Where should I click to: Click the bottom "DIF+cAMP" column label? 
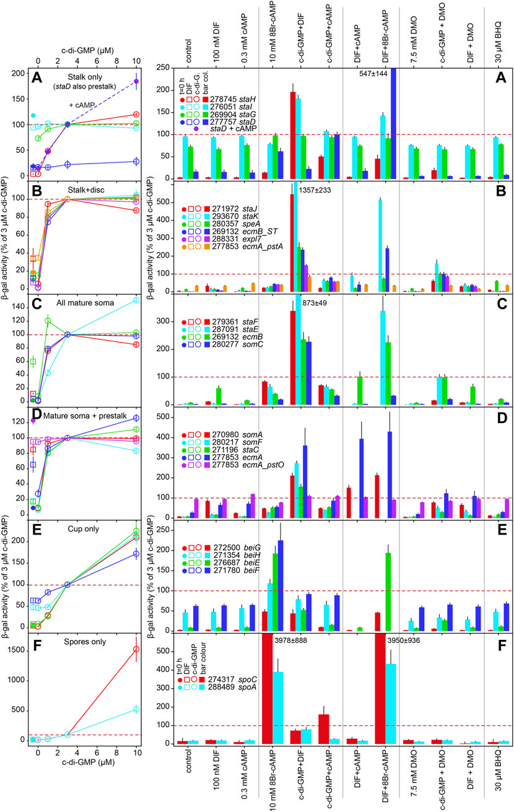[359, 770]
